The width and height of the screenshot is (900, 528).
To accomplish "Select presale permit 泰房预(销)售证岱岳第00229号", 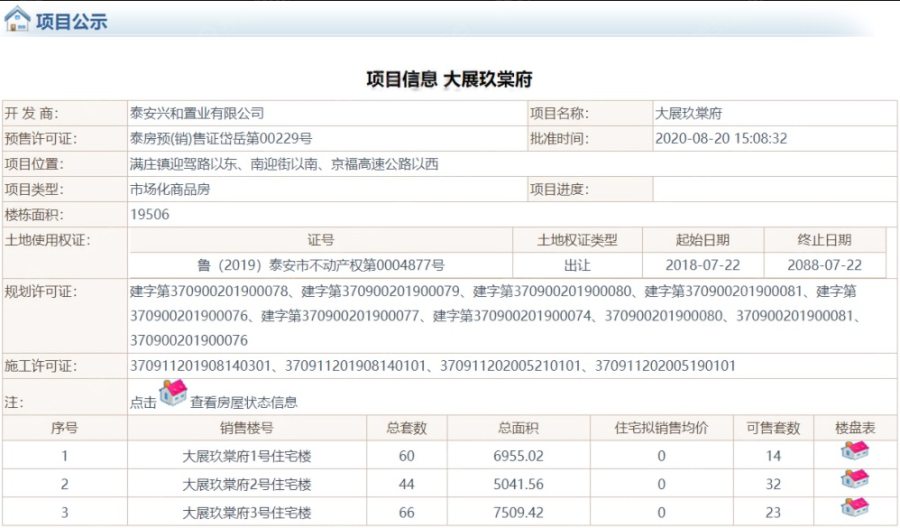I will [221, 138].
